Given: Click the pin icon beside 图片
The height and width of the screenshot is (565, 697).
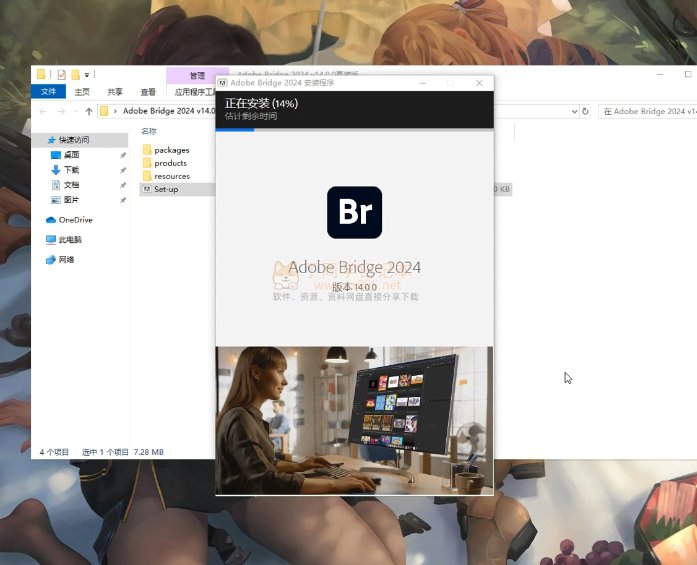Looking at the screenshot, I should [x=123, y=200].
